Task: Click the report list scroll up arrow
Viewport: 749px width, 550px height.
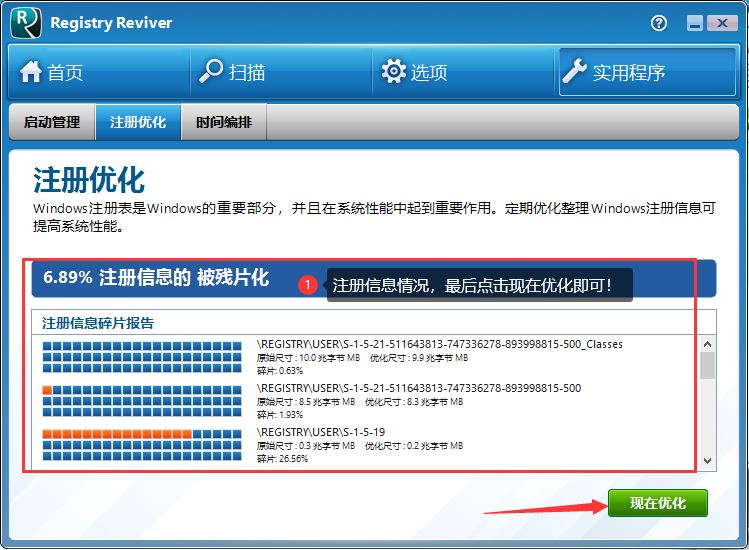Action: [x=707, y=344]
